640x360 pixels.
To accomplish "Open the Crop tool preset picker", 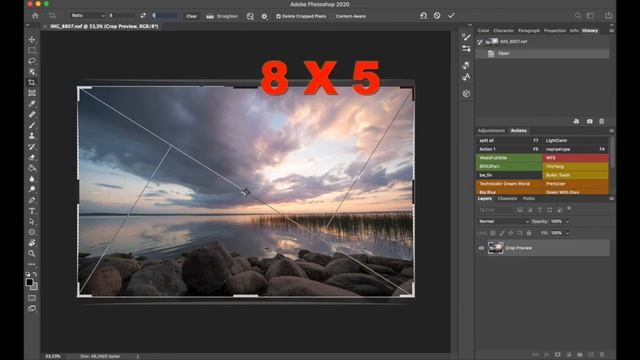I will pyautogui.click(x=52, y=16).
